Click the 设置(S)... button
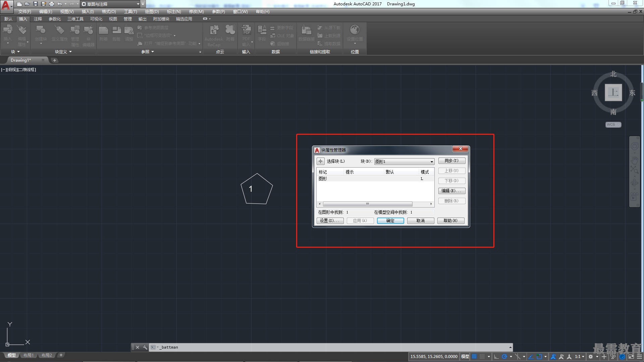Viewport: 644px width, 362px height. (330, 221)
